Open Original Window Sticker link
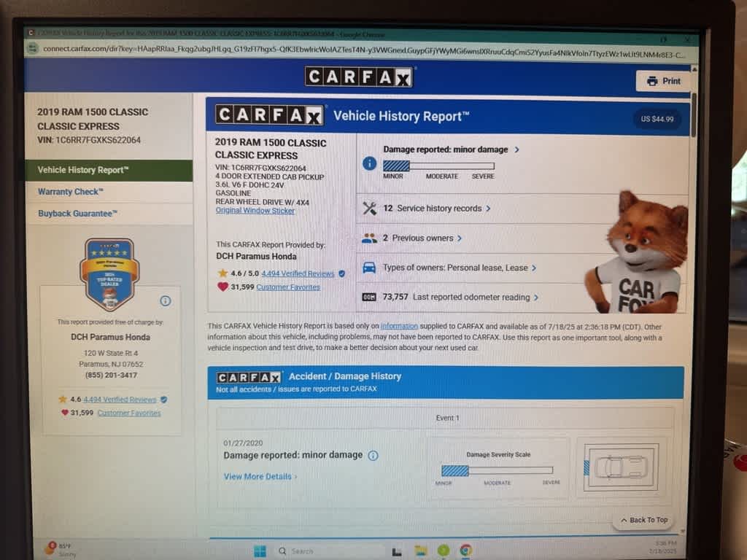747x560 pixels. tap(255, 211)
